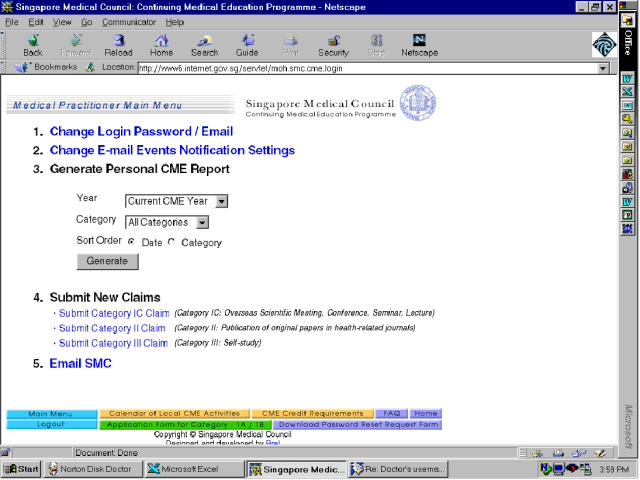Open the Help menu
Viewport: 640px width, 480px height.
[175, 22]
